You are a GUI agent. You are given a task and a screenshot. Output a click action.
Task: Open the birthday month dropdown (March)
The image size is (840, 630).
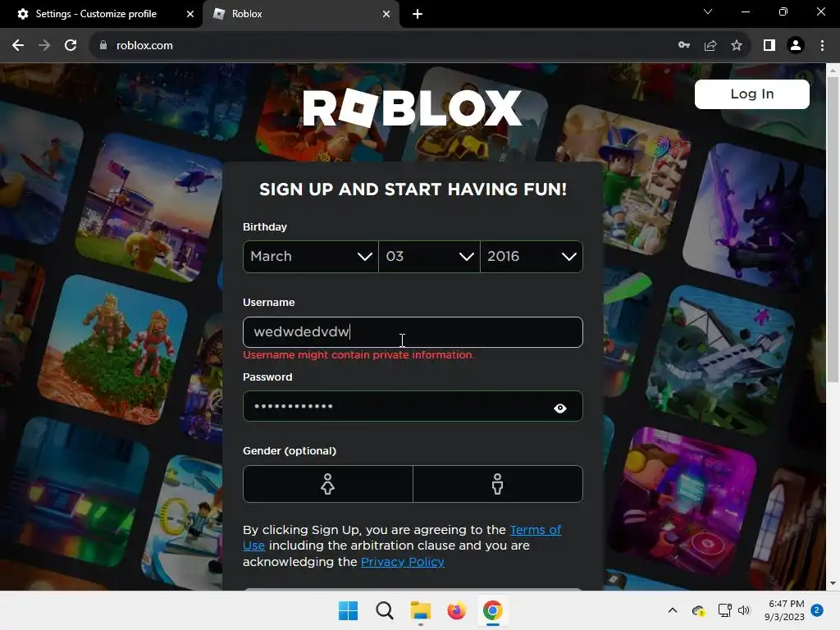311,257
